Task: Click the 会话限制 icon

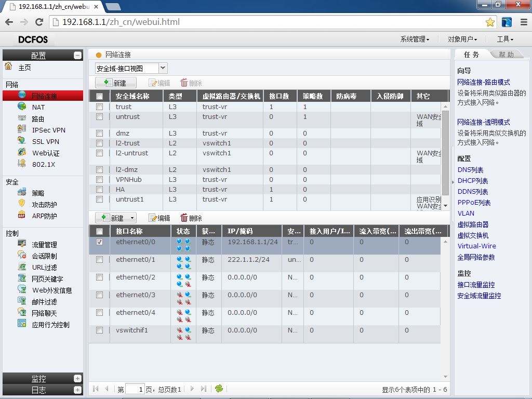Action: pos(22,255)
